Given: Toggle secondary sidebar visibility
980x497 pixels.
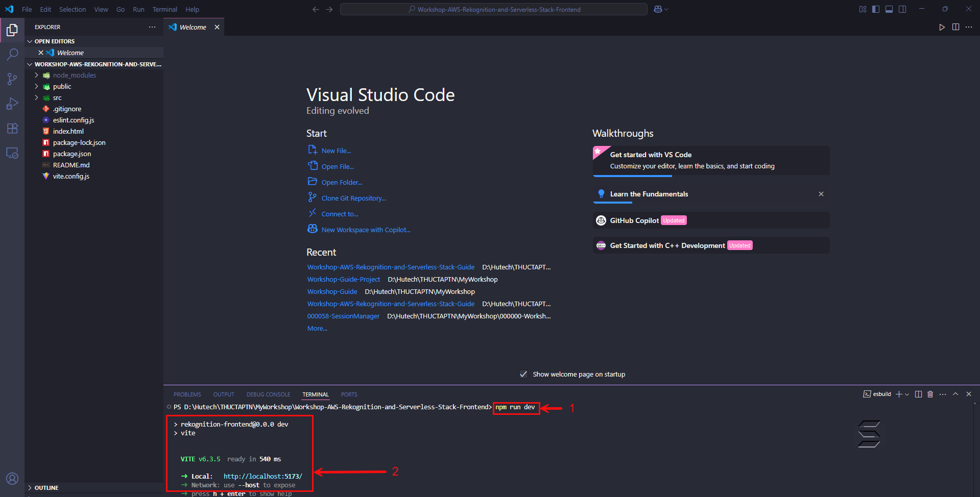Looking at the screenshot, I should [902, 9].
